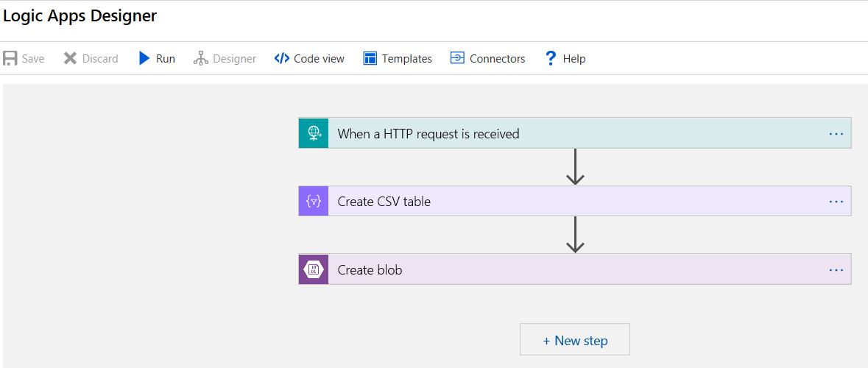Screen dimensions: 868x368
Task: Click the Designer hierarchy icon
Action: point(201,59)
